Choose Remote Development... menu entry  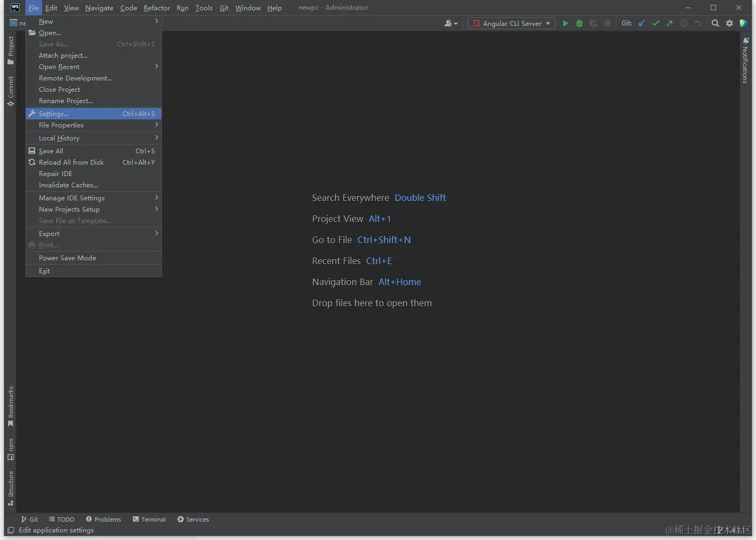pos(93,78)
